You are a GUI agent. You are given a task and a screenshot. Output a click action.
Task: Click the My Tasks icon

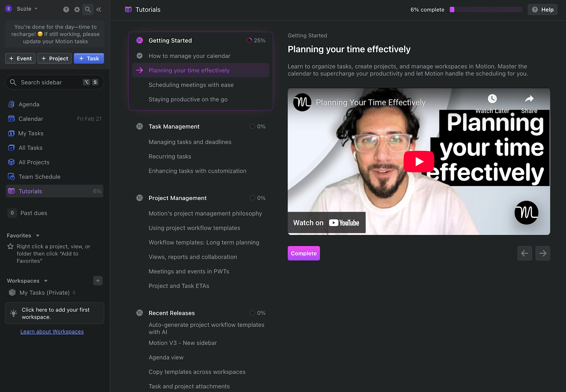click(11, 133)
